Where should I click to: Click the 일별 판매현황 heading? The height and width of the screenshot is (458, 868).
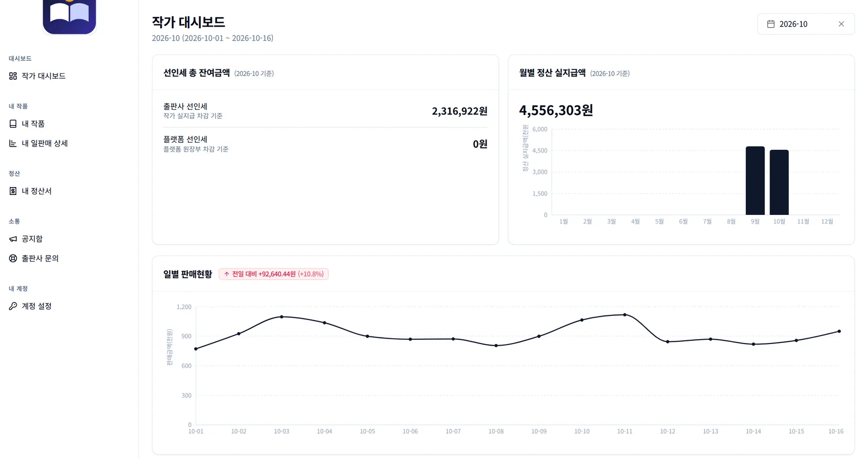(x=188, y=274)
